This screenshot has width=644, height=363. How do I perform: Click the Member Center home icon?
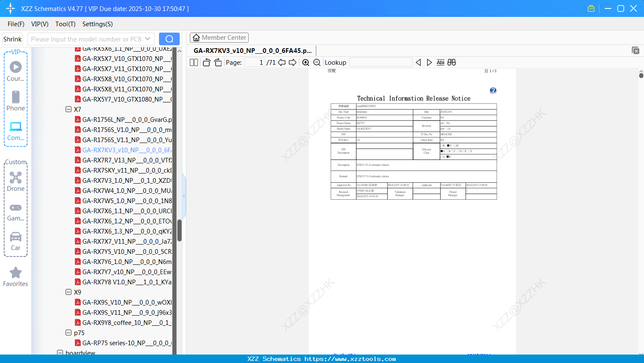[196, 38]
